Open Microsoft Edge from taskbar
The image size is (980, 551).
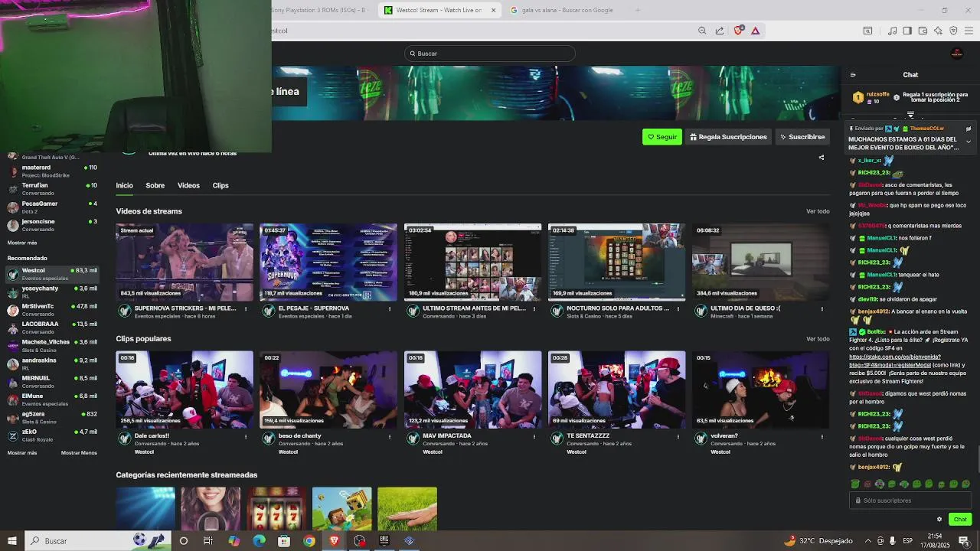(259, 541)
